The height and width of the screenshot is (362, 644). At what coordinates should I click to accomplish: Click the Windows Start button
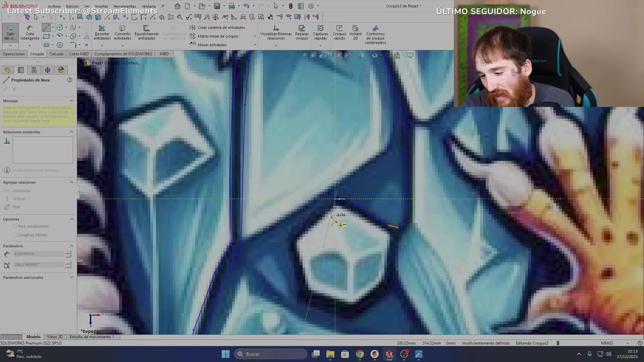tap(225, 354)
